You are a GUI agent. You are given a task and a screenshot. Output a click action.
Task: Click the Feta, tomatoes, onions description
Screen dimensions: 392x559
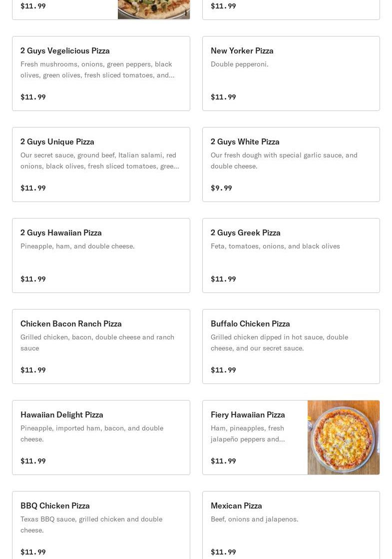tap(275, 246)
